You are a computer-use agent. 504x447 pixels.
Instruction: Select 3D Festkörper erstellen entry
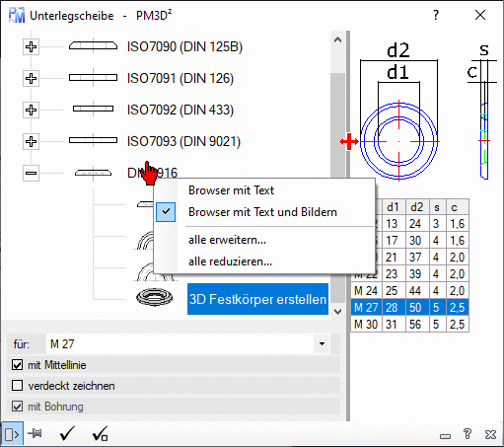[257, 299]
